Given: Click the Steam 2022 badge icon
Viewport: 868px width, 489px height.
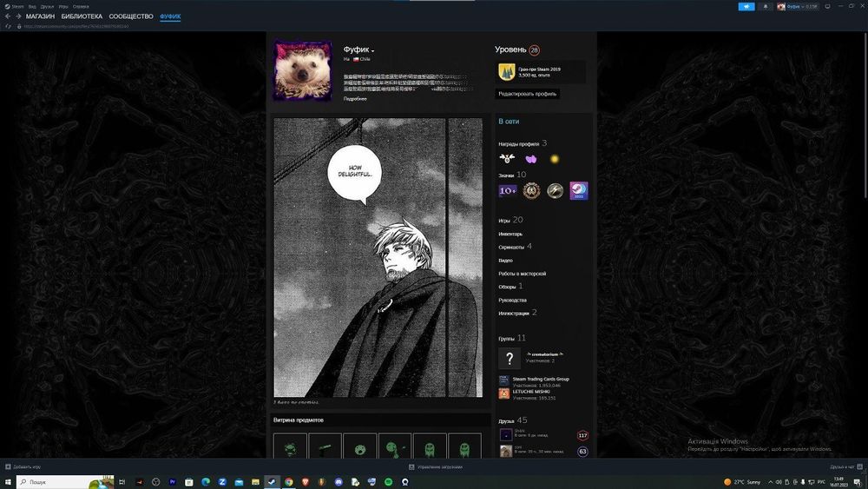Looking at the screenshot, I should [x=579, y=191].
